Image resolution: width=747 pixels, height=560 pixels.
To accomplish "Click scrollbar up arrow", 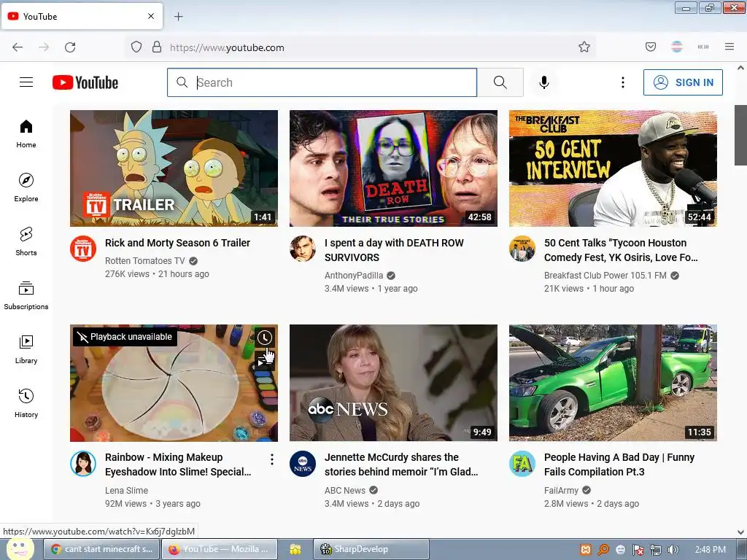I will click(741, 68).
